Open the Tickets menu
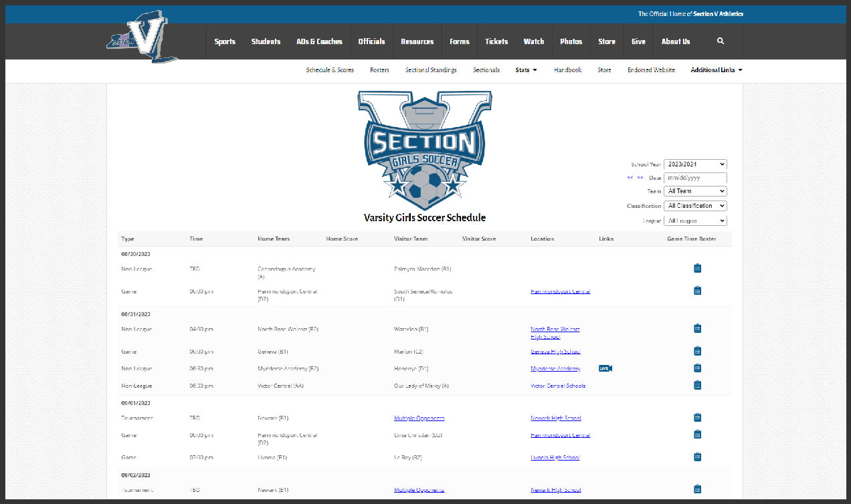Image resolution: width=851 pixels, height=504 pixels. pos(496,41)
